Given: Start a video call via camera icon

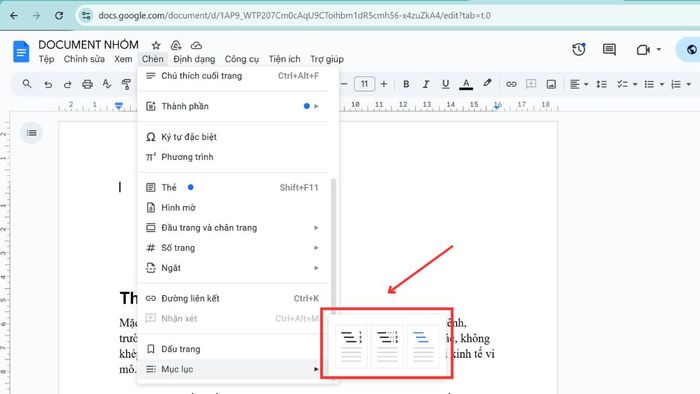Looking at the screenshot, I should coord(643,50).
